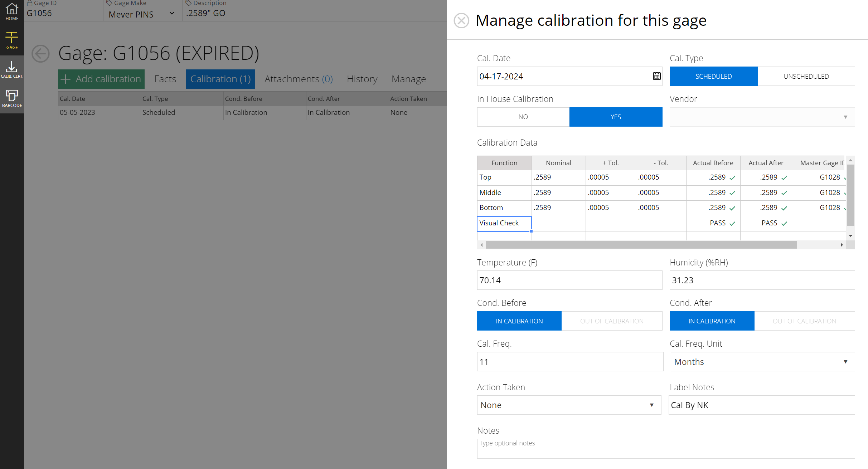The image size is (868, 469).
Task: Click the Function column header
Action: 504,163
